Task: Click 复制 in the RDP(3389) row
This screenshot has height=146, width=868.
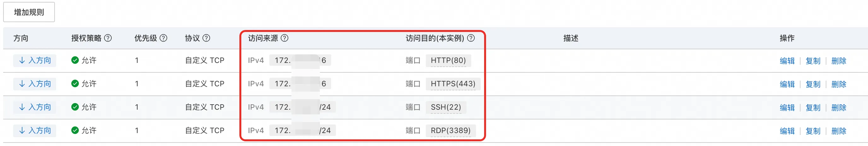Action: pyautogui.click(x=813, y=131)
